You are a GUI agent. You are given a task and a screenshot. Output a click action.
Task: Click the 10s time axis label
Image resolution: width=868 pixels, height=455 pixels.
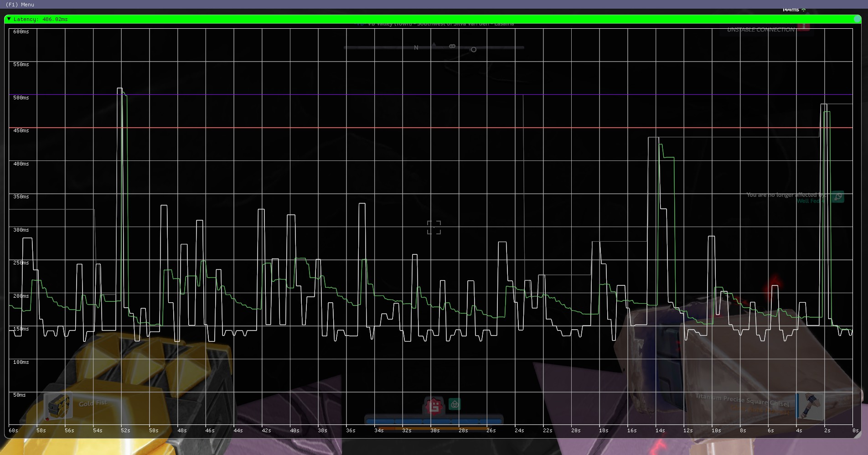tap(717, 430)
